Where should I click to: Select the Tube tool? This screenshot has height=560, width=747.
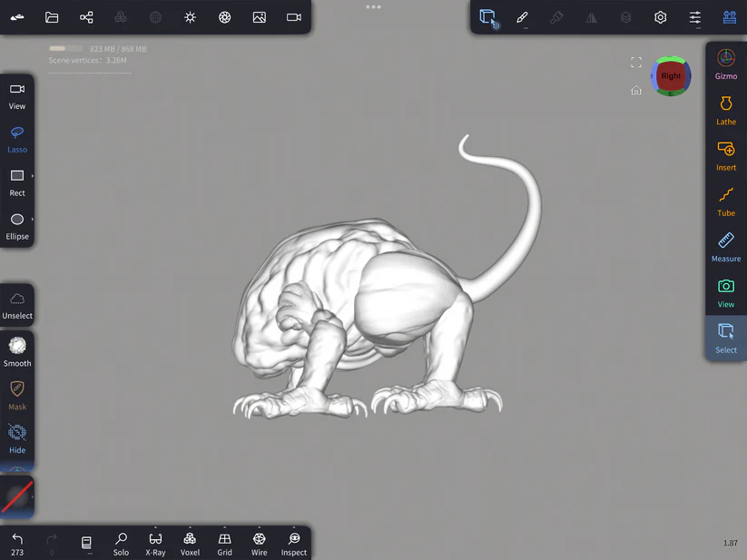point(726,201)
